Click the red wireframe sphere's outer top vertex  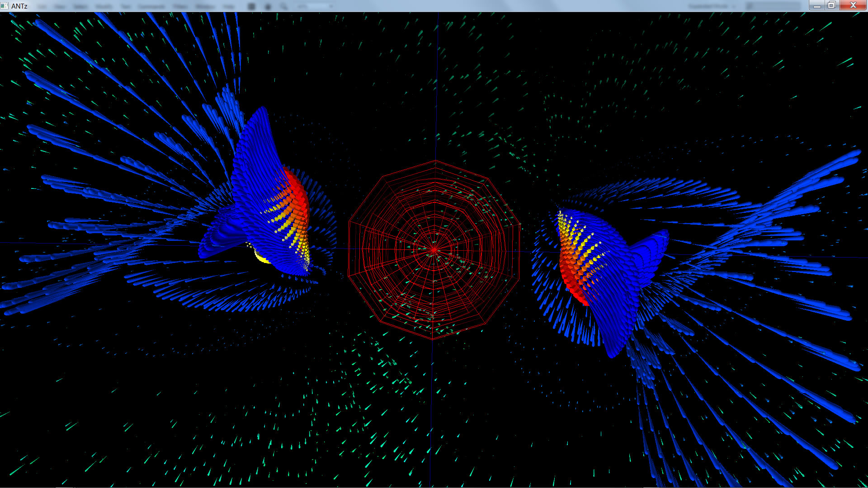click(435, 160)
